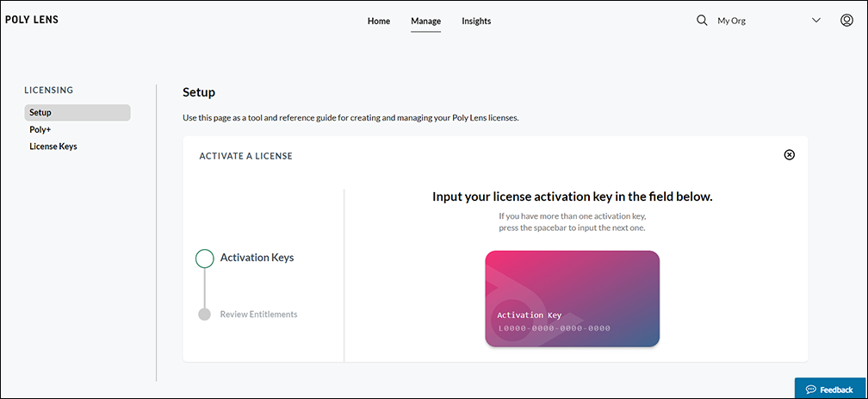Open the Manage tab
This screenshot has height=399, width=868.
[x=425, y=21]
